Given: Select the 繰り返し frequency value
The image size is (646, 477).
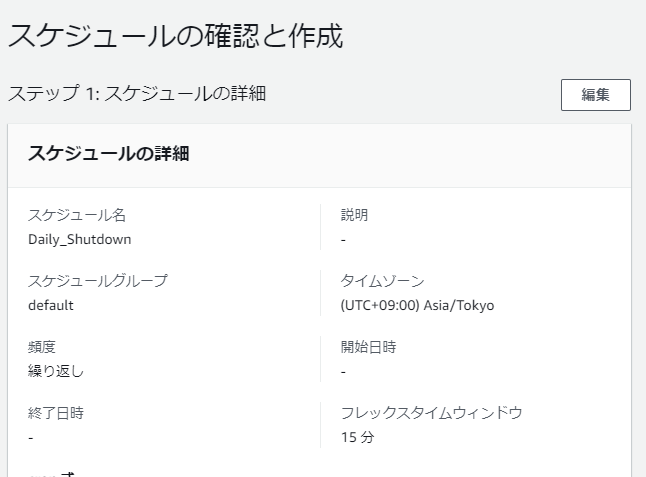Looking at the screenshot, I should pyautogui.click(x=56, y=371).
